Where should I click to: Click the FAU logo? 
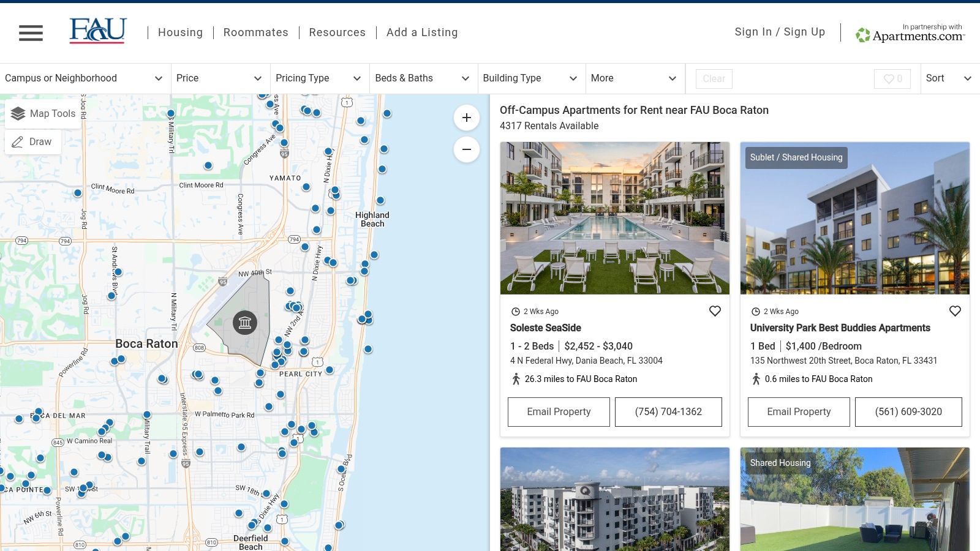[98, 31]
